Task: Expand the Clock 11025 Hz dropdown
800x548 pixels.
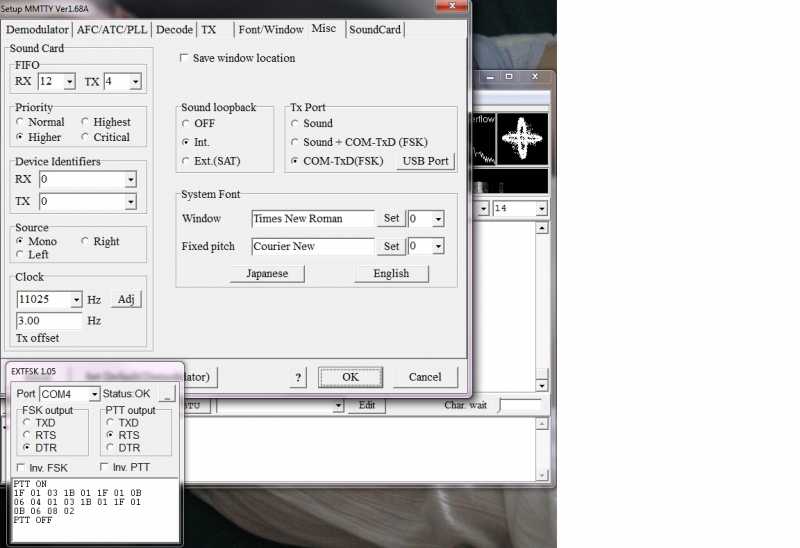Action: tap(76, 300)
